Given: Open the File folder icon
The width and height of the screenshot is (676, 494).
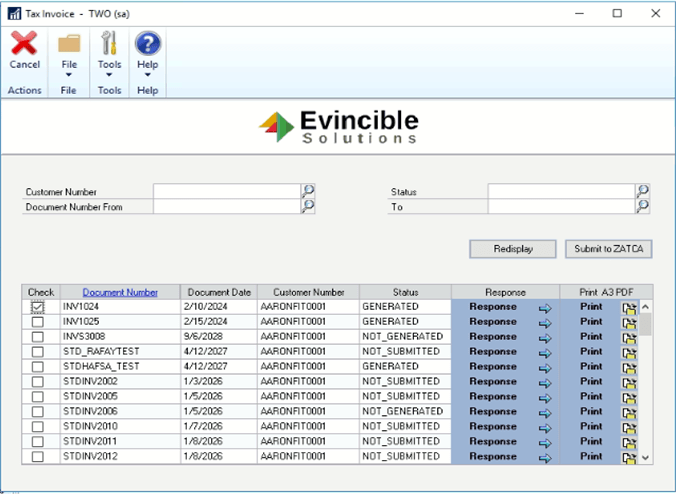Looking at the screenshot, I should click(x=69, y=44).
